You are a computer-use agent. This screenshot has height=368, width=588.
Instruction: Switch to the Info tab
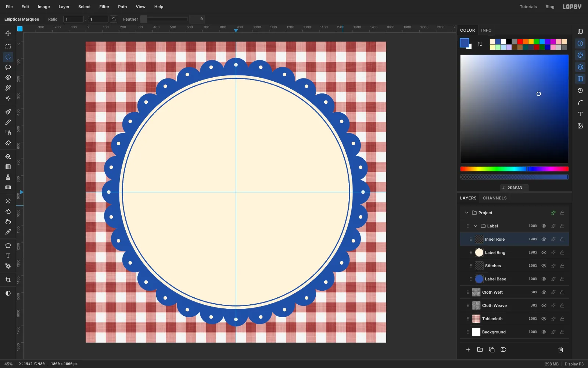pos(486,30)
